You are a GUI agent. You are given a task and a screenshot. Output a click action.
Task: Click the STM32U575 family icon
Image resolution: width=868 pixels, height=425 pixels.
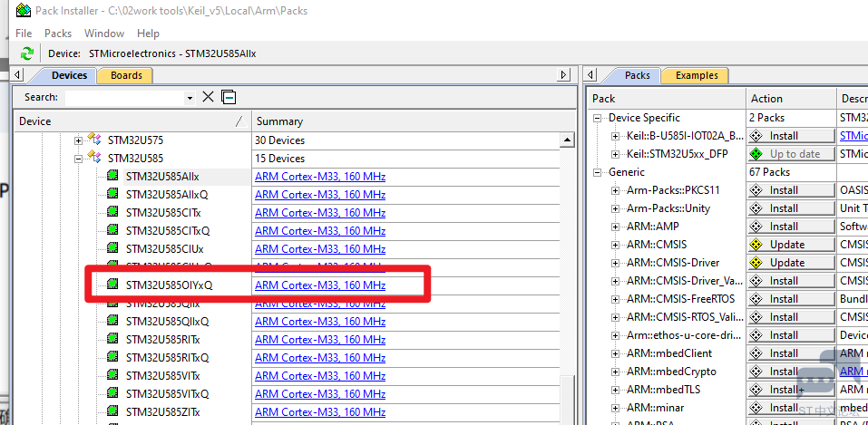[94, 140]
